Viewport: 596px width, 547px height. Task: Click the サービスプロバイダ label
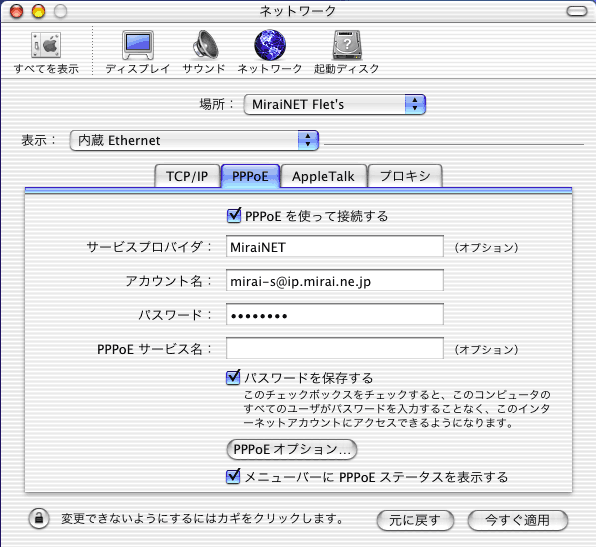click(x=148, y=247)
